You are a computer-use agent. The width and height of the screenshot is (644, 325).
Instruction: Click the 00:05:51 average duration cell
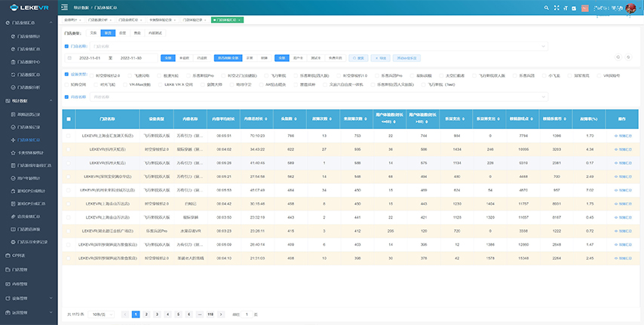coord(224,136)
